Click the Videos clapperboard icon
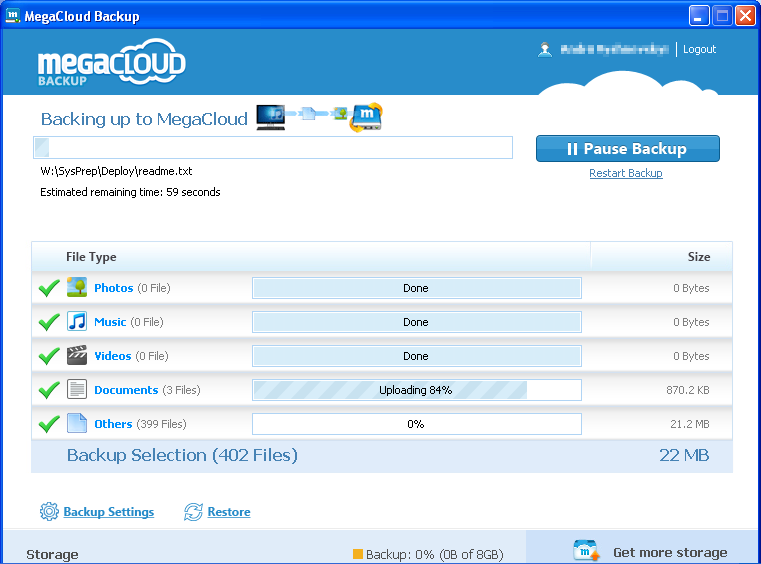 point(77,355)
